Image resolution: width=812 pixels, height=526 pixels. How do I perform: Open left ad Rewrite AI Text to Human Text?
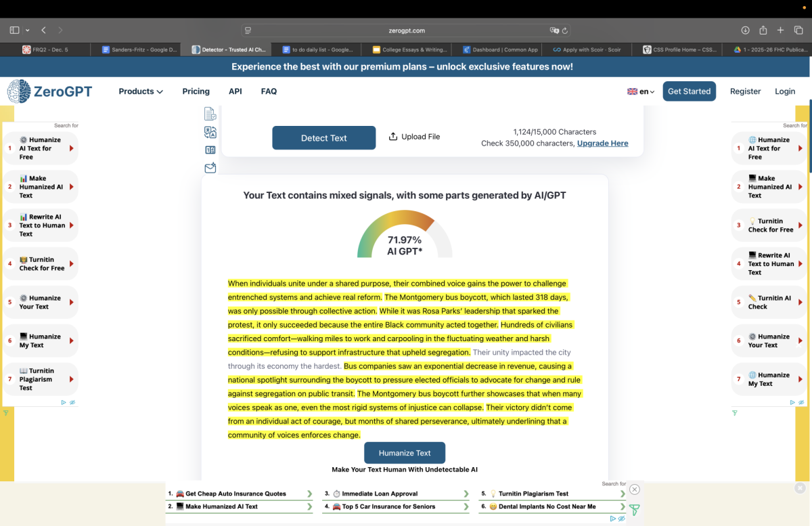click(41, 225)
